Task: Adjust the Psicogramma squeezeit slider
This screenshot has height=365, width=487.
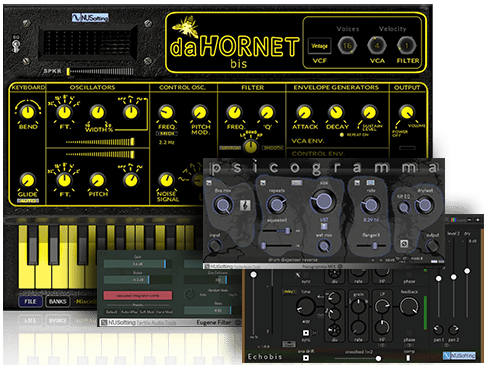Action: [x=277, y=230]
